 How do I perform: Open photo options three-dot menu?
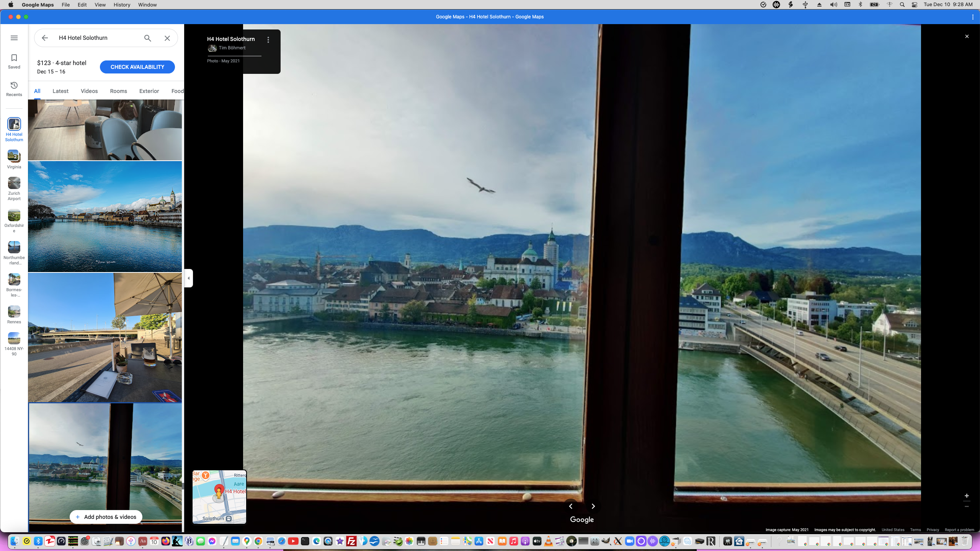point(268,40)
